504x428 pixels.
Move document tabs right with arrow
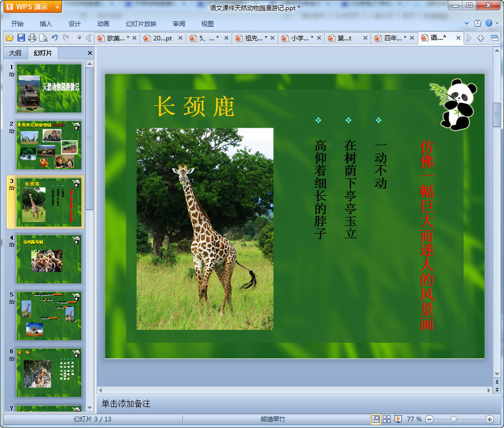469,38
